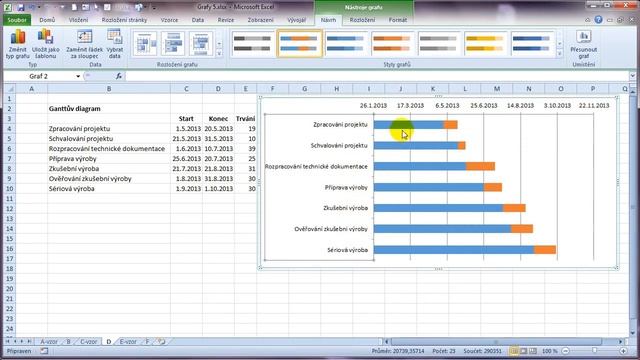Click Zaměnit řádek za sloupec icon
The image size is (640, 360).
pyautogui.click(x=84, y=37)
